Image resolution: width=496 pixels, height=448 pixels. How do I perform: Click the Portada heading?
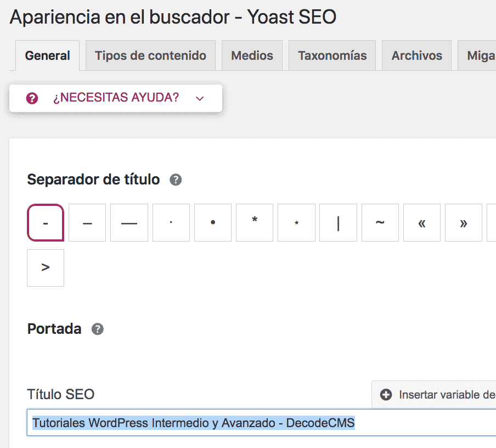tap(54, 329)
